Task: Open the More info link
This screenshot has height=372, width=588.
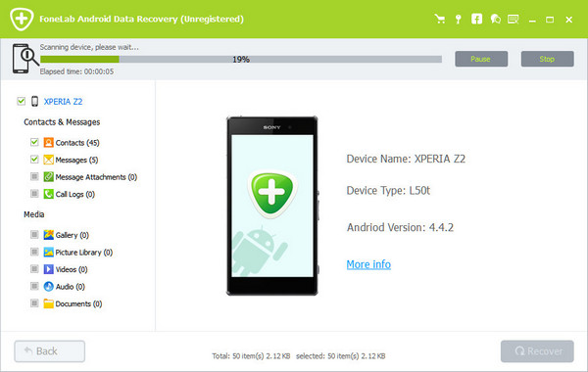Action: pyautogui.click(x=368, y=264)
